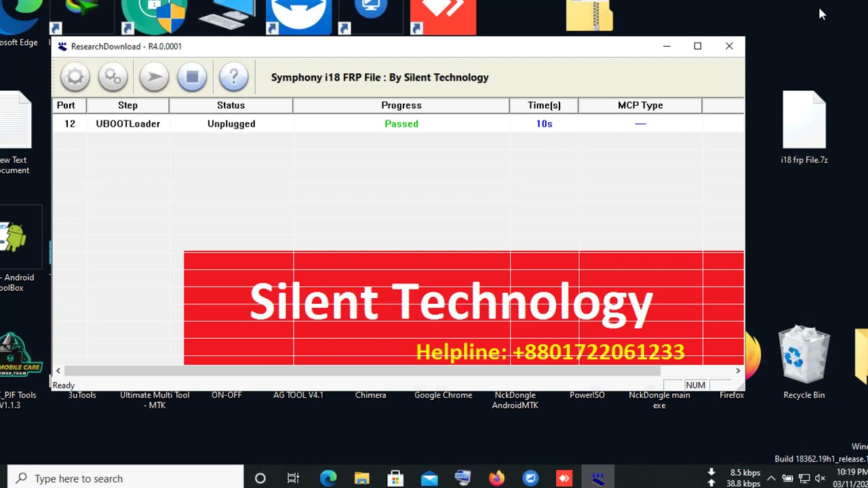Open the taskbar clock showing 10:19 PM
The image size is (868, 488).
tap(852, 478)
